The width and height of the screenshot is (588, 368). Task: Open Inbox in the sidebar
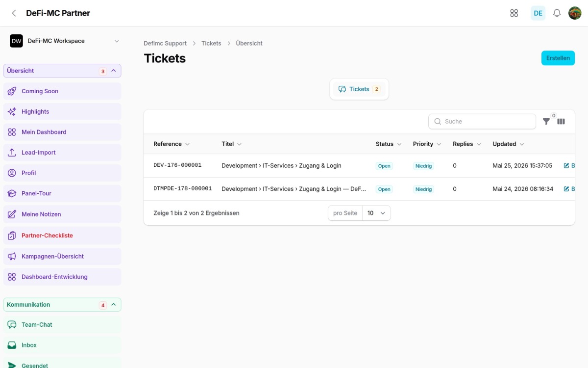[x=62, y=345]
